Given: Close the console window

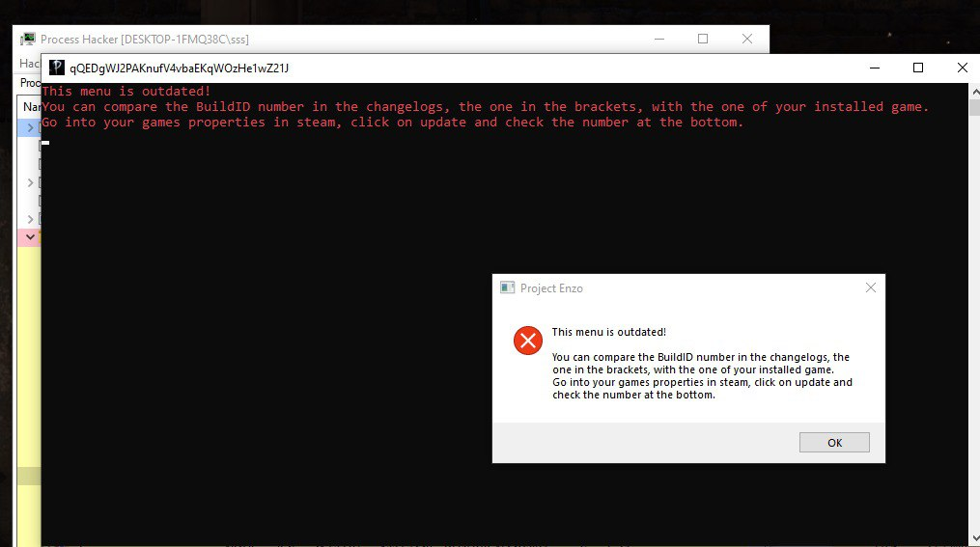Looking at the screenshot, I should [x=963, y=68].
